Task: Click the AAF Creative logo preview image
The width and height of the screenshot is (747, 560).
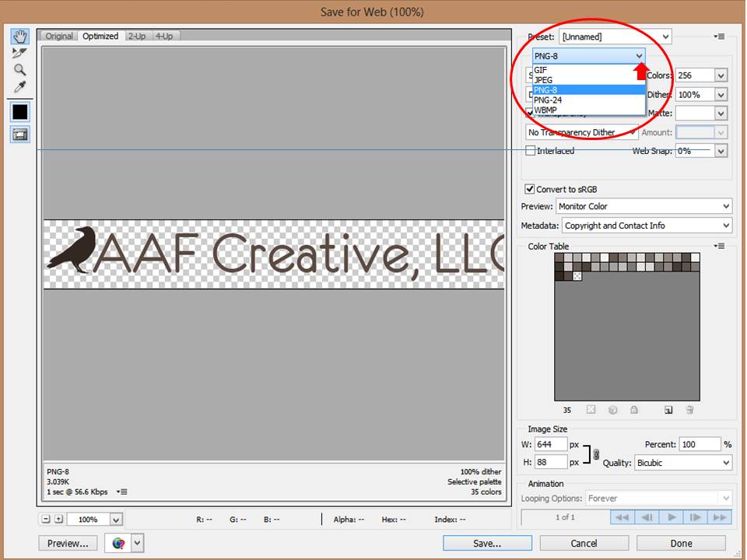Action: (274, 254)
